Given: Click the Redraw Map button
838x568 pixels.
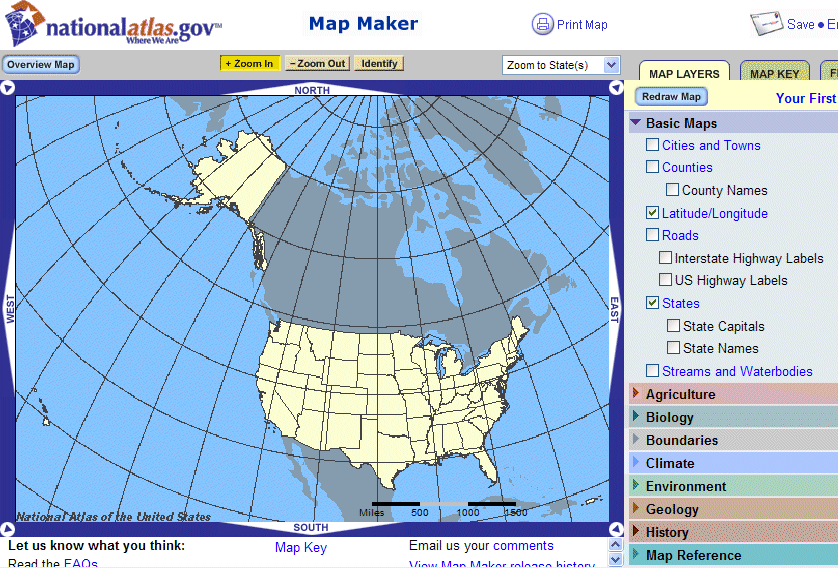Looking at the screenshot, I should [x=671, y=97].
